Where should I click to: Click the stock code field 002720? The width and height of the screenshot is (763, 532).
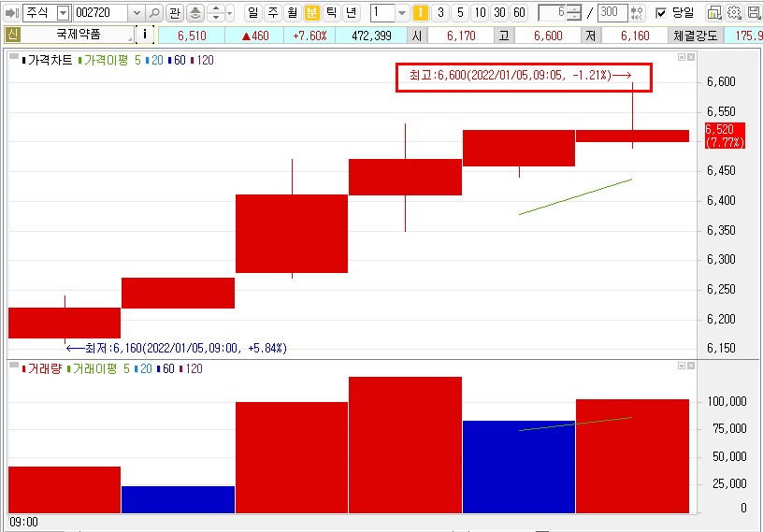pos(101,13)
